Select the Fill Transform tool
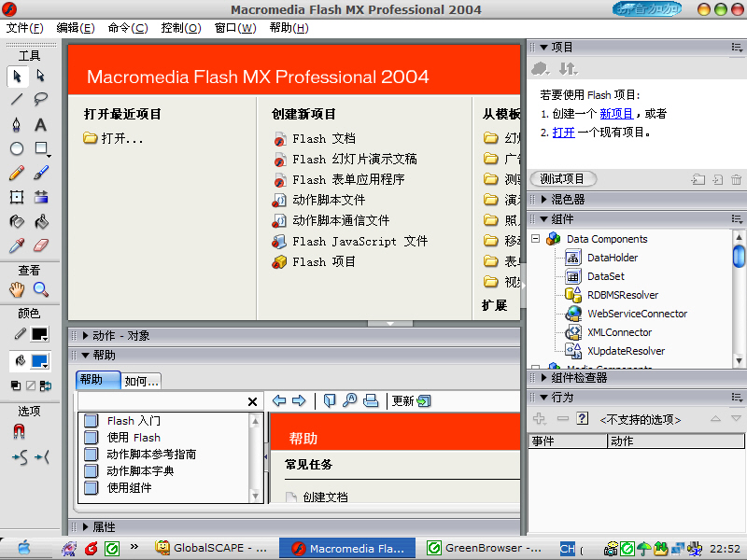Screen dimensions: 747x560 coord(41,197)
